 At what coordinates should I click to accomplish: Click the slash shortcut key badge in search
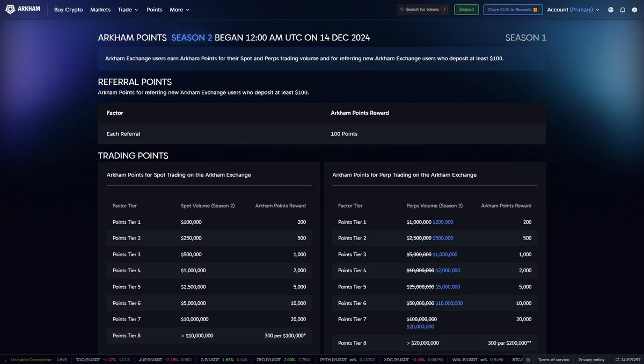coord(444,10)
